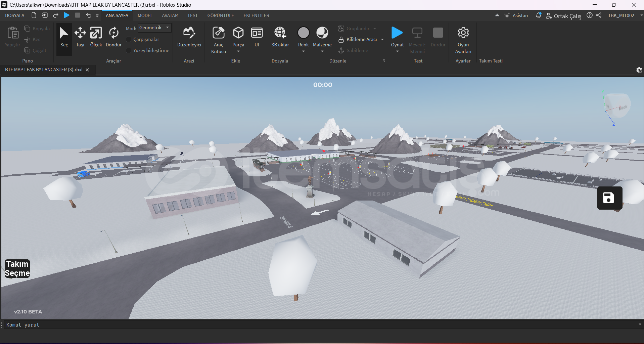Click the Durdur stop button
The width and height of the screenshot is (644, 344).
[x=438, y=37]
